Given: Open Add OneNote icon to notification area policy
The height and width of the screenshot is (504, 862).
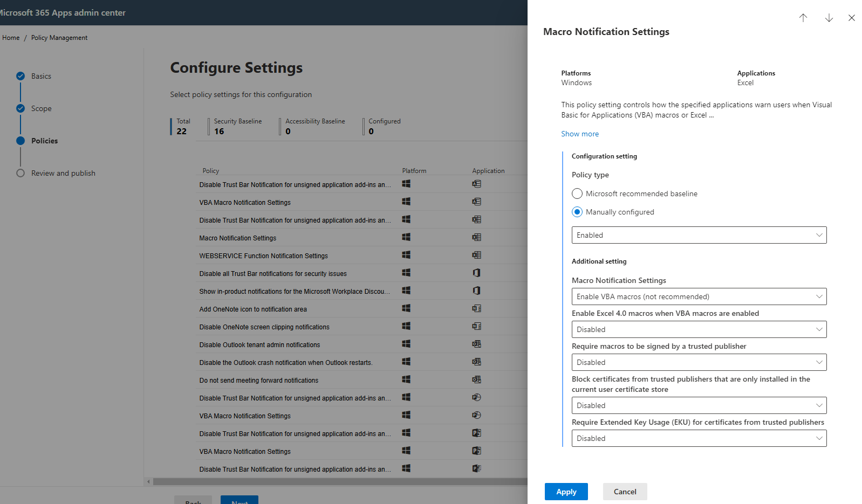Looking at the screenshot, I should pos(253,309).
